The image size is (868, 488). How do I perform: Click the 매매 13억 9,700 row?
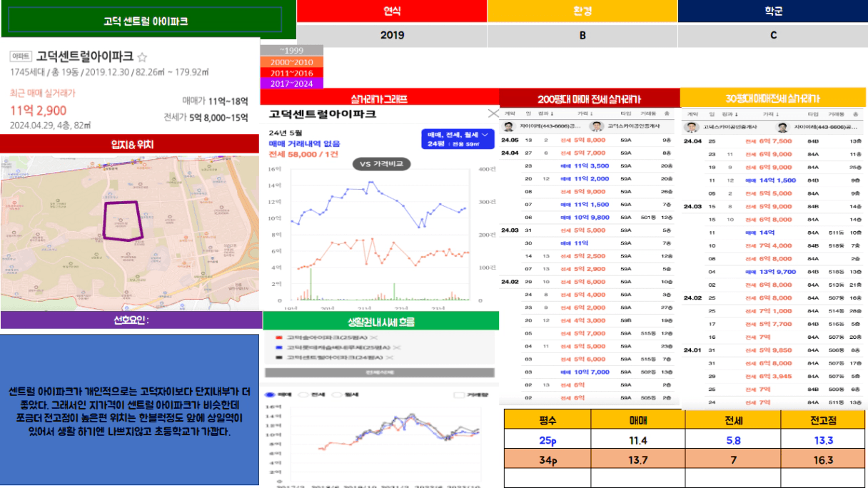pos(774,271)
